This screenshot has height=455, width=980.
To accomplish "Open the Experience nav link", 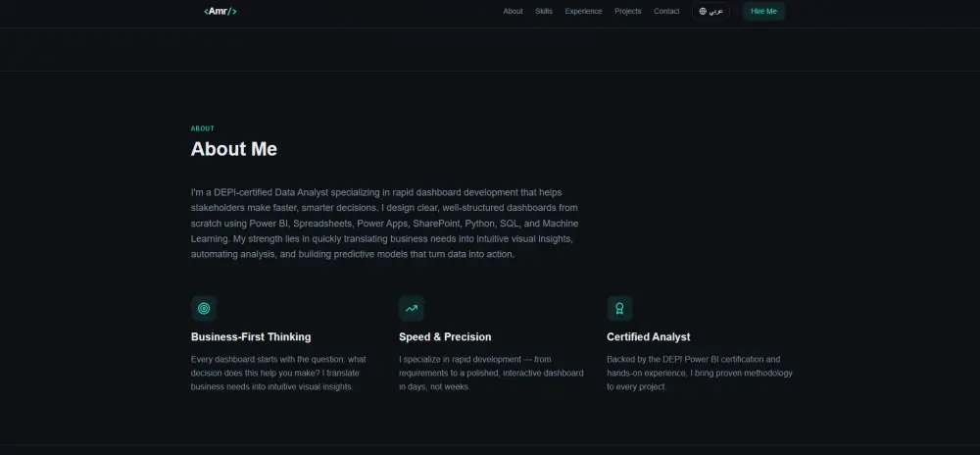I will pyautogui.click(x=583, y=11).
